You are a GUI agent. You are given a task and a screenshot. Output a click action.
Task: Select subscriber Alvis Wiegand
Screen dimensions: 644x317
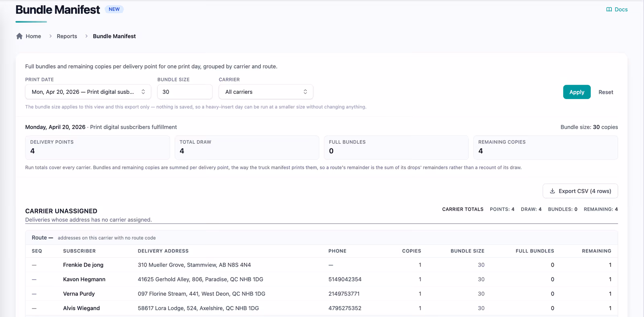coord(81,309)
